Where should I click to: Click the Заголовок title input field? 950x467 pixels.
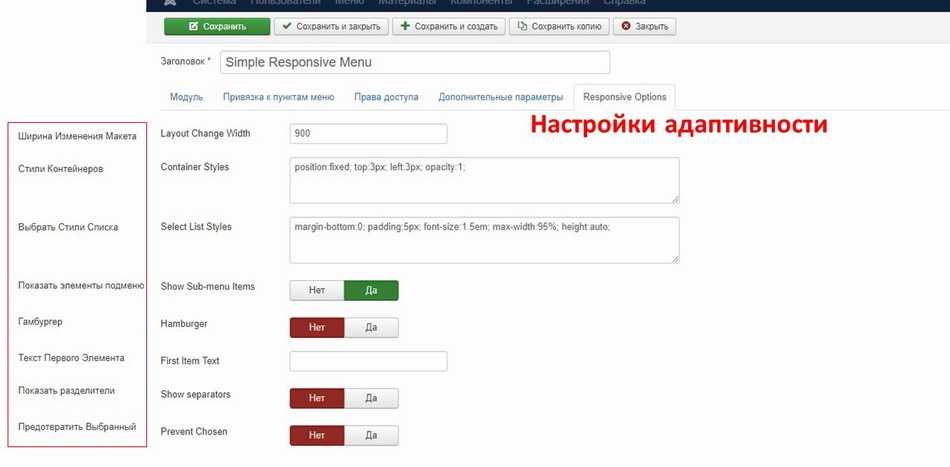pos(414,62)
